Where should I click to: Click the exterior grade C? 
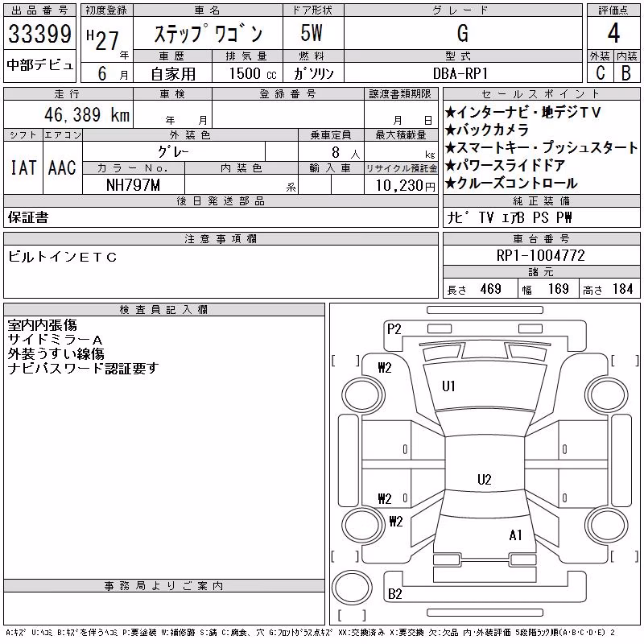pyautogui.click(x=601, y=73)
